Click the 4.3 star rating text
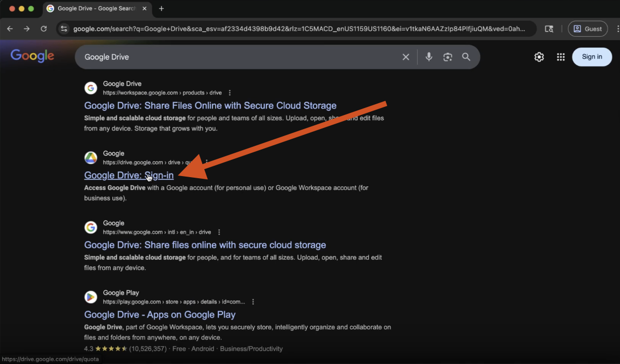Image resolution: width=620 pixels, height=364 pixels. click(89, 348)
